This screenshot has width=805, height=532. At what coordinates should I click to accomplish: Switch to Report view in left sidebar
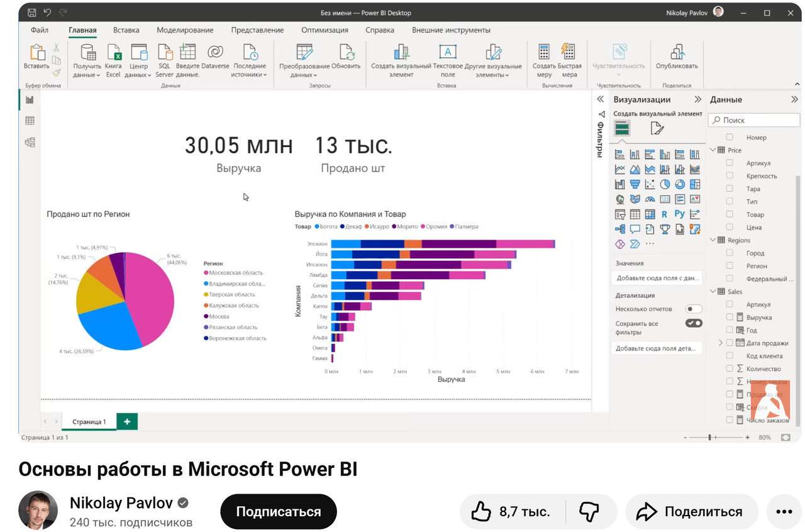coord(30,99)
